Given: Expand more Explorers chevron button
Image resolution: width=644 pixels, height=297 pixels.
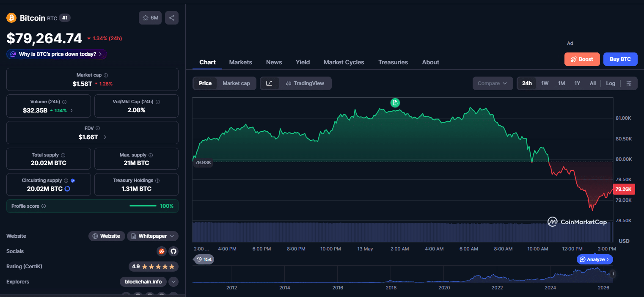Looking at the screenshot, I should point(173,282).
